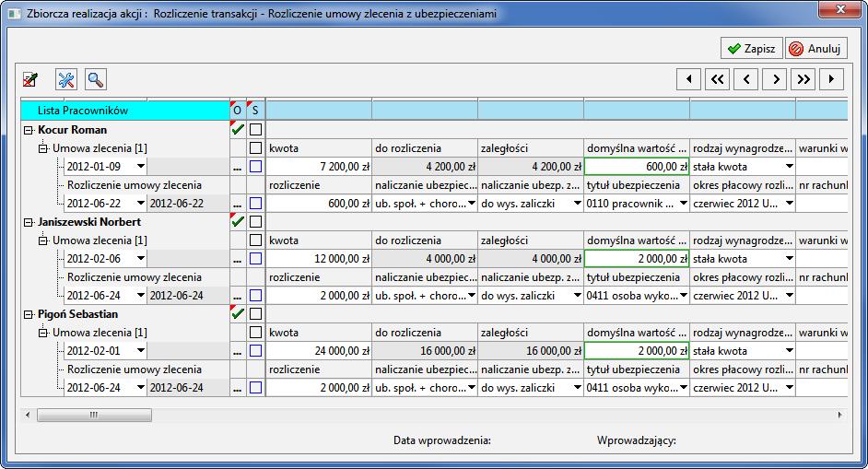Open 'ub. społ. + choro' dropdown in Kocur row
Screen dimensions: 868x469
coord(472,204)
